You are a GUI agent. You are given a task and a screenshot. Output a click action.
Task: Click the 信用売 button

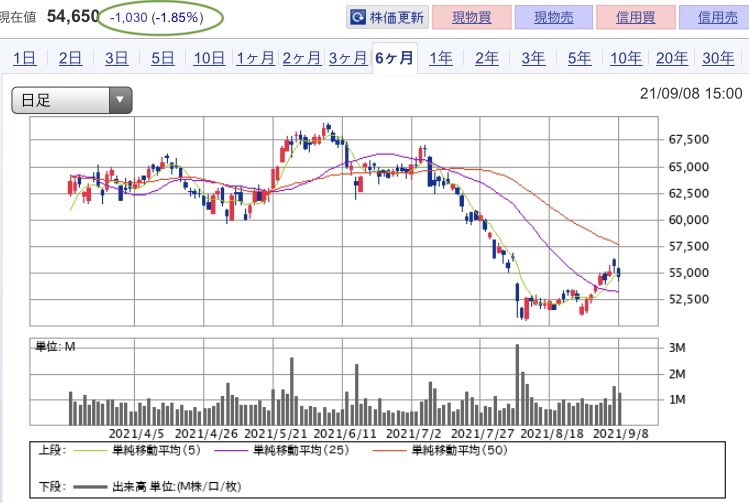tap(715, 18)
